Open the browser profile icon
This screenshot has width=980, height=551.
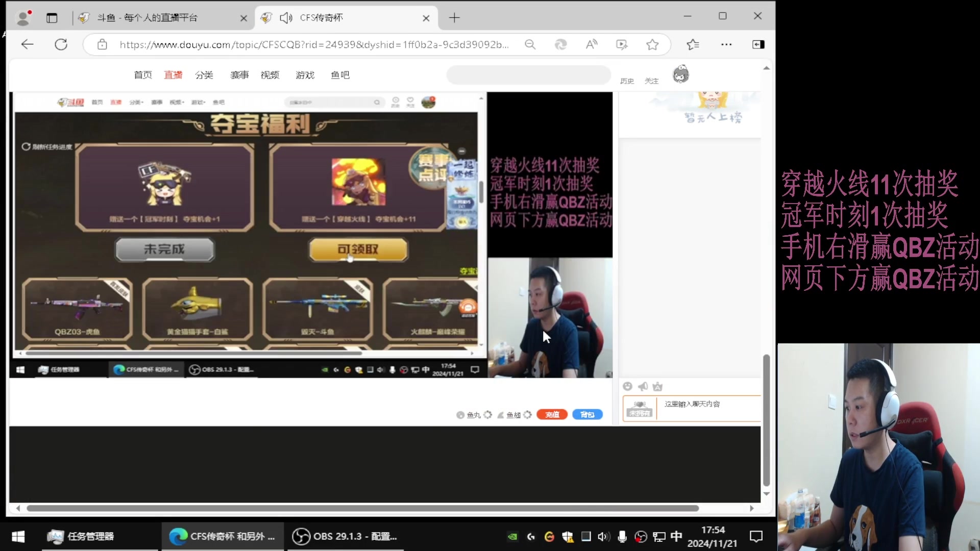pyautogui.click(x=23, y=18)
